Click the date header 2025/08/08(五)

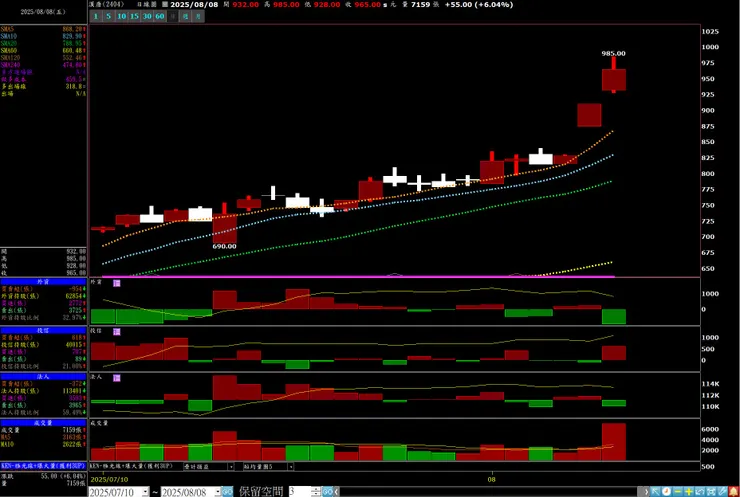click(x=43, y=12)
